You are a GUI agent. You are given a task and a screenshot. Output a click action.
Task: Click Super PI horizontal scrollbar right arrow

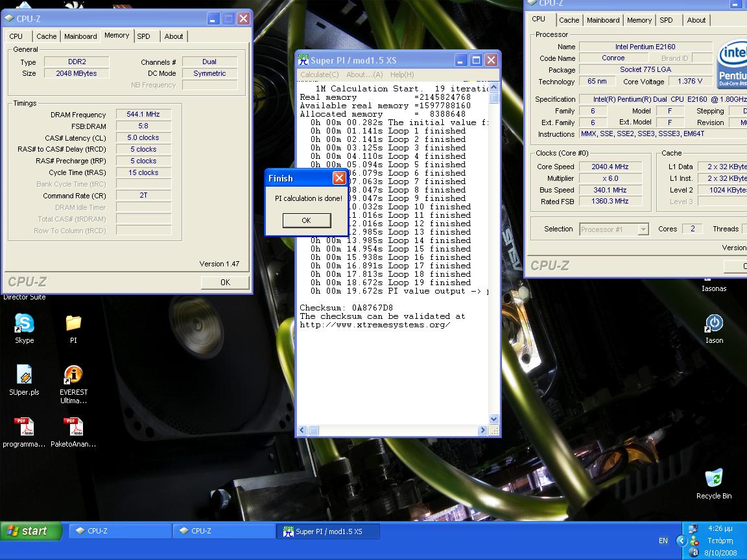(482, 430)
